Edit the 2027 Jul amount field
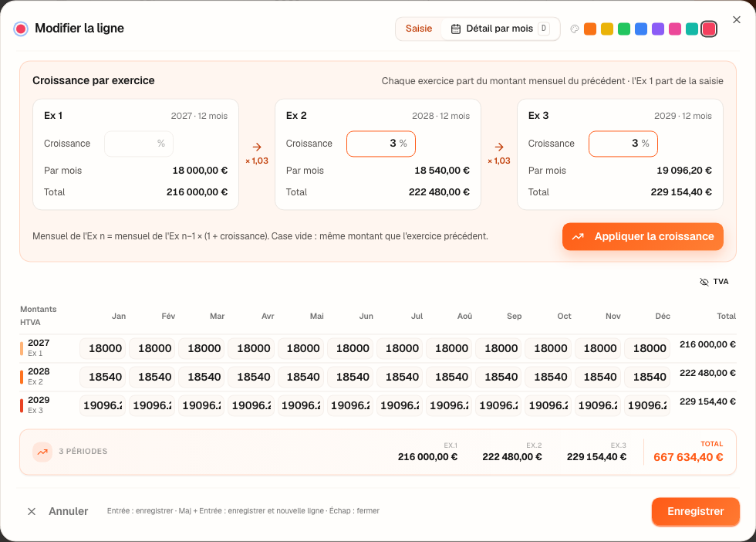 [x=400, y=348]
